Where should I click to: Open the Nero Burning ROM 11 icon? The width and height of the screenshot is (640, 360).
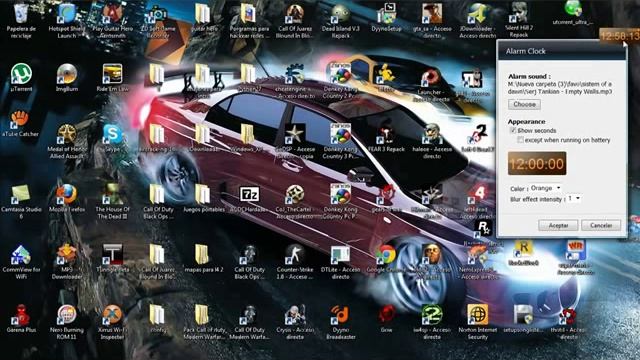pos(67,315)
